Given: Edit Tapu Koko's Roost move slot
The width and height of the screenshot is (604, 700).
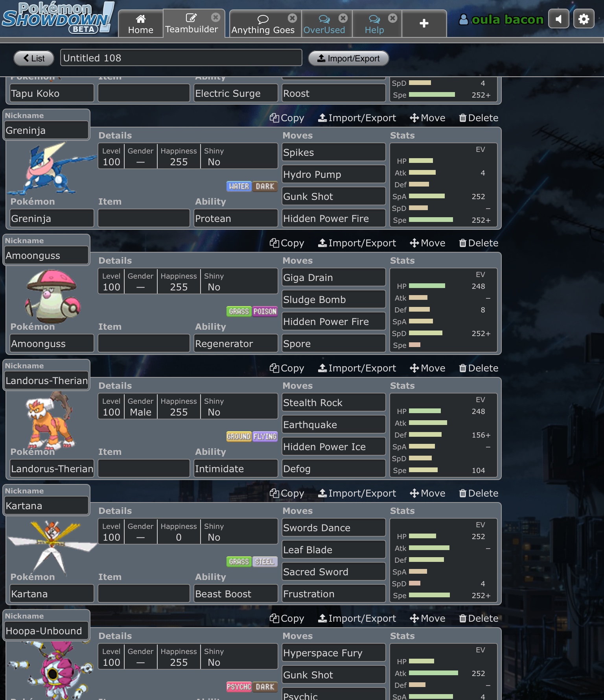Looking at the screenshot, I should 333,93.
